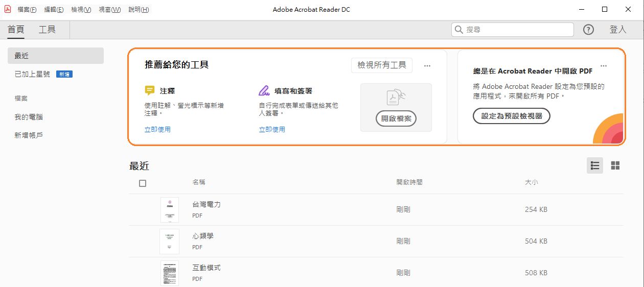Click the yellow 注釋 comment icon
The width and height of the screenshot is (644, 287).
pyautogui.click(x=149, y=91)
